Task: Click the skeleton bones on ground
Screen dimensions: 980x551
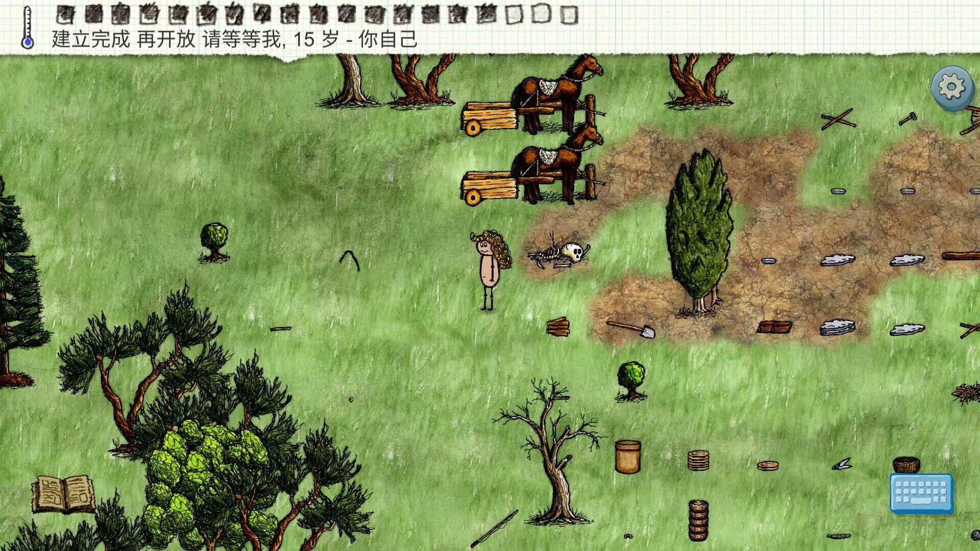Action: [559, 254]
